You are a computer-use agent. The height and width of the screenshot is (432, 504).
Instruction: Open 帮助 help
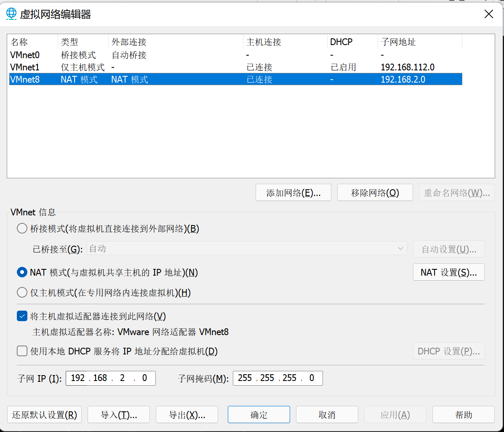tap(464, 415)
